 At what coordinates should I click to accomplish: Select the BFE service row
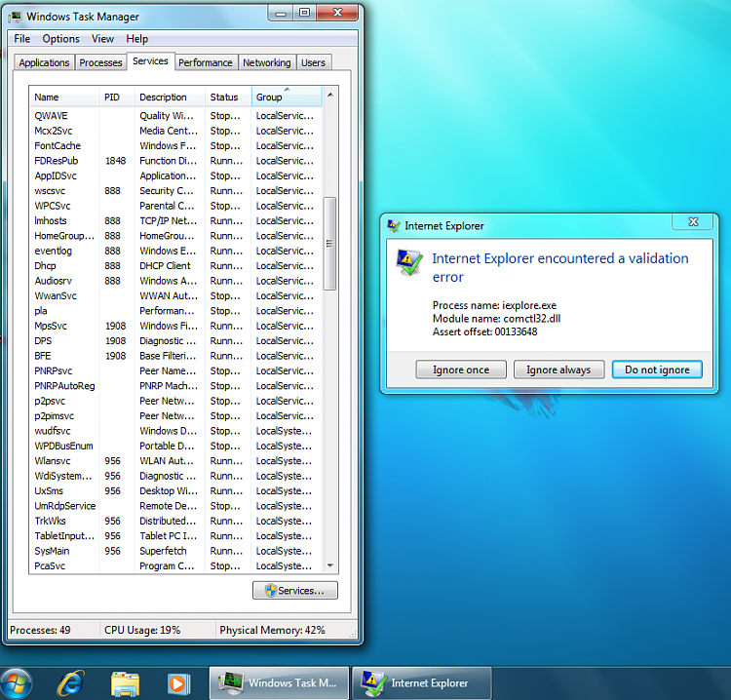point(175,356)
